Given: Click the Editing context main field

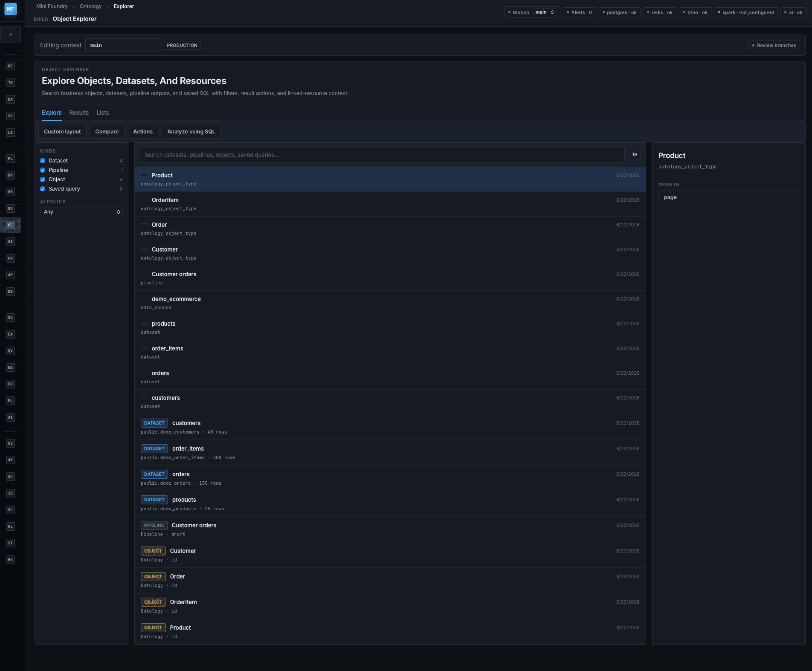Looking at the screenshot, I should point(123,45).
